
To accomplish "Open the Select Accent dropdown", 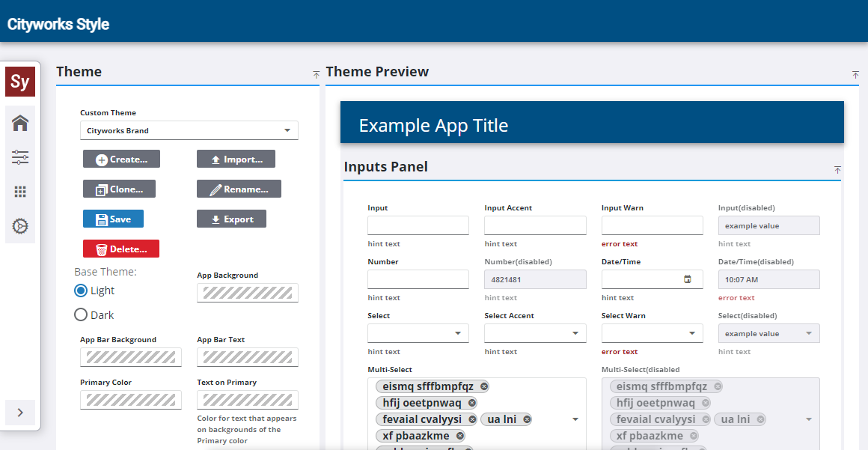I will pos(535,333).
